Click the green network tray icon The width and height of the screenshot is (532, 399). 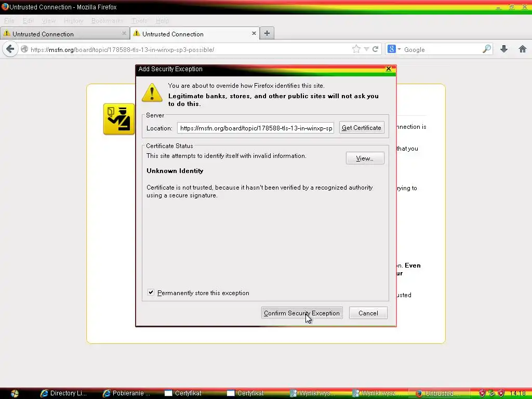click(x=491, y=393)
